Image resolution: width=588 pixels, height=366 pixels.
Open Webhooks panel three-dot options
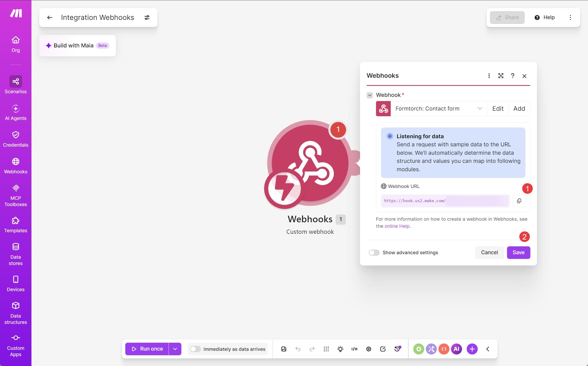(x=489, y=76)
